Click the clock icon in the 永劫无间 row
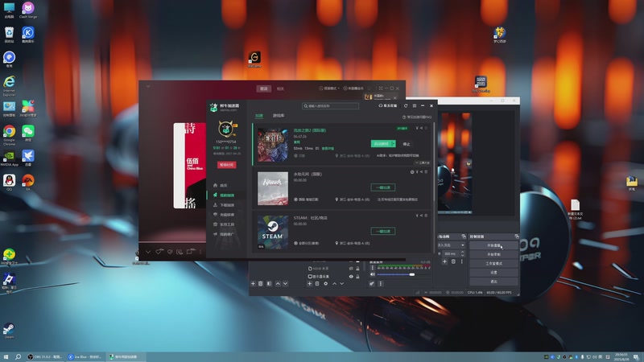 click(x=412, y=172)
